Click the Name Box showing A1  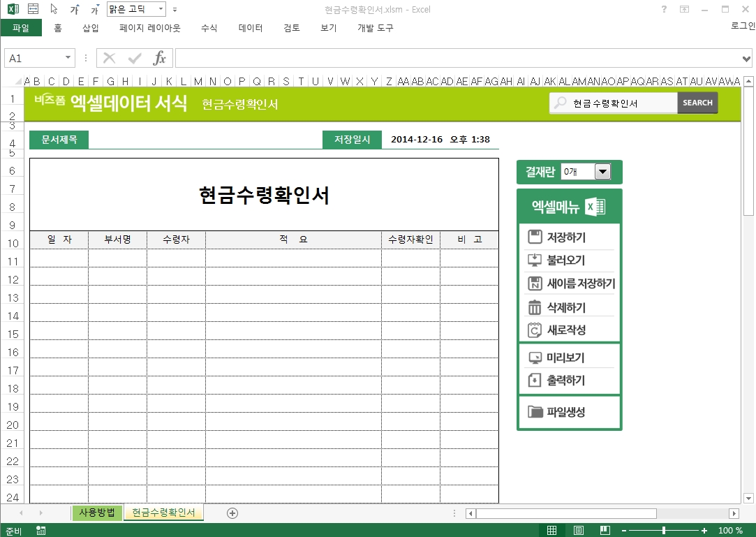(34, 59)
